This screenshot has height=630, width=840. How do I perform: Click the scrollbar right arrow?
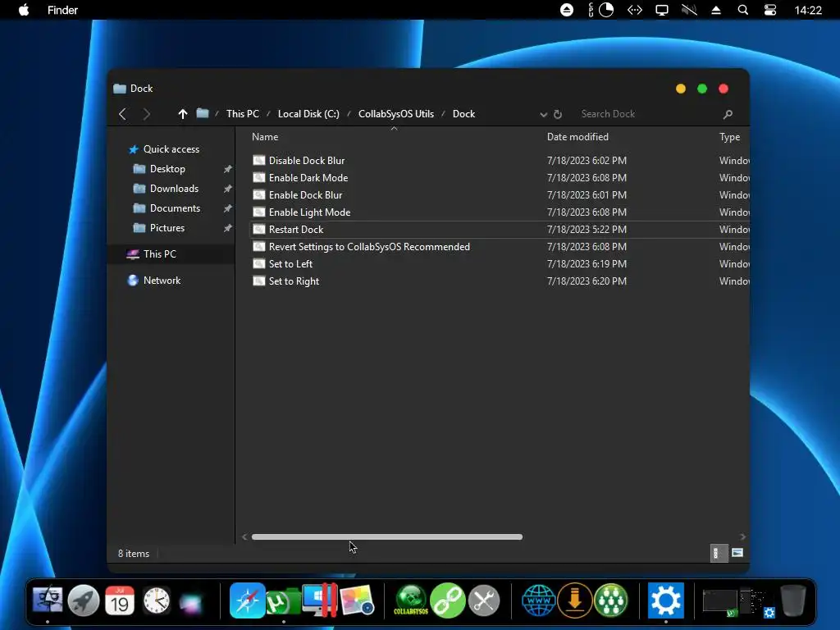tap(742, 536)
